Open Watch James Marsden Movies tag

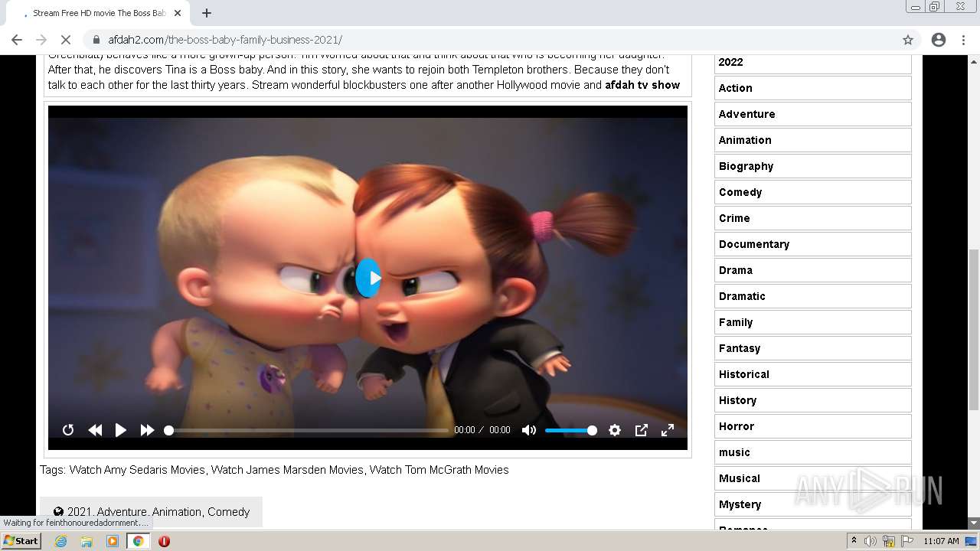[x=287, y=470]
